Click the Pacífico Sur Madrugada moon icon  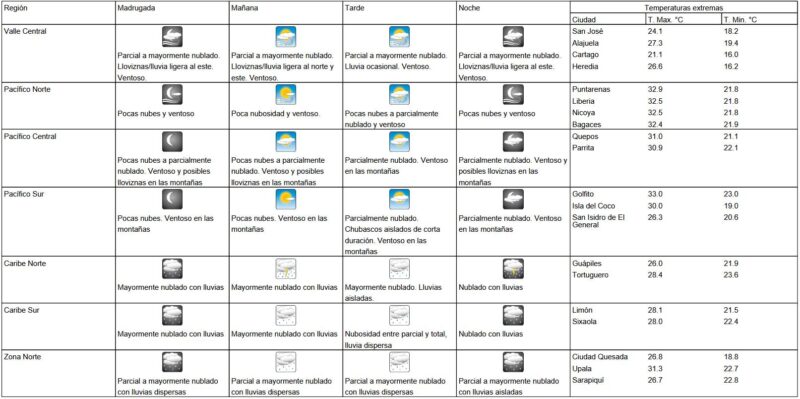point(172,199)
